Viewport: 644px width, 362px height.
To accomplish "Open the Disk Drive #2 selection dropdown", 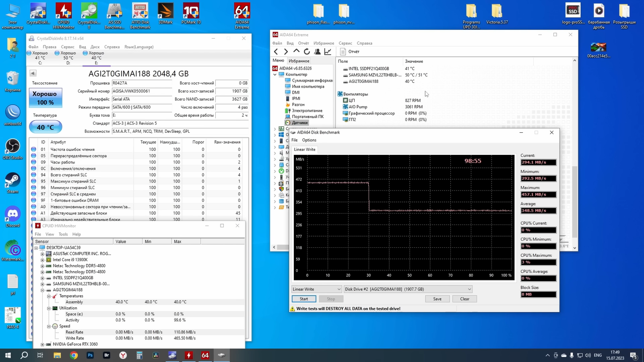I will (408, 289).
